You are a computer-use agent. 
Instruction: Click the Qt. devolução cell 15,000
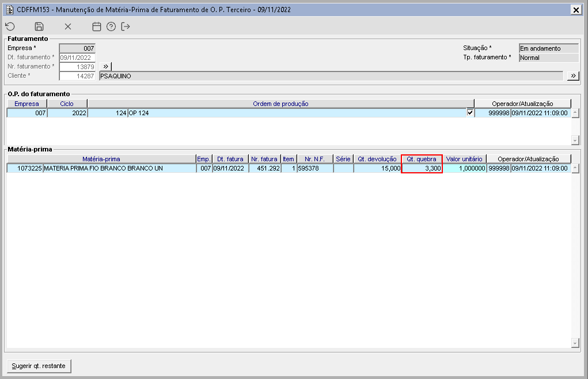(378, 168)
